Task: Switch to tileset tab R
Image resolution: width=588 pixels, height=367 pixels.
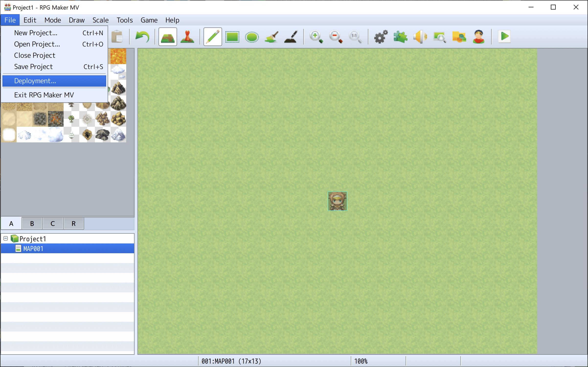Action: [x=74, y=223]
